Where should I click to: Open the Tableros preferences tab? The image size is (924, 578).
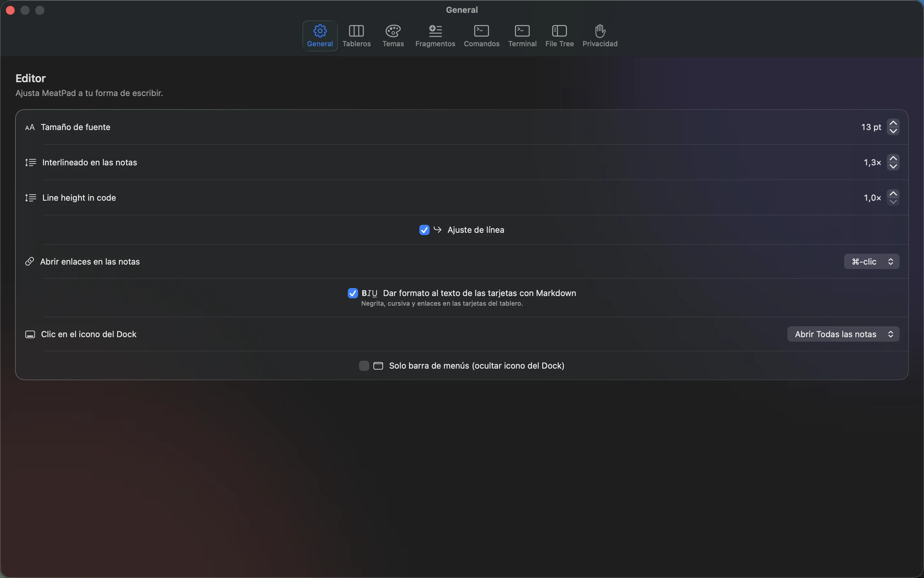[x=356, y=36]
